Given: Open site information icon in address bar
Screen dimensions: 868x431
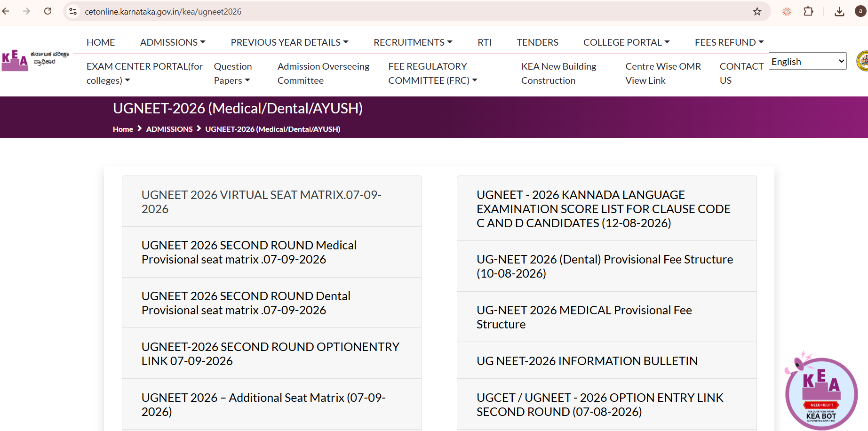Looking at the screenshot, I should (73, 11).
